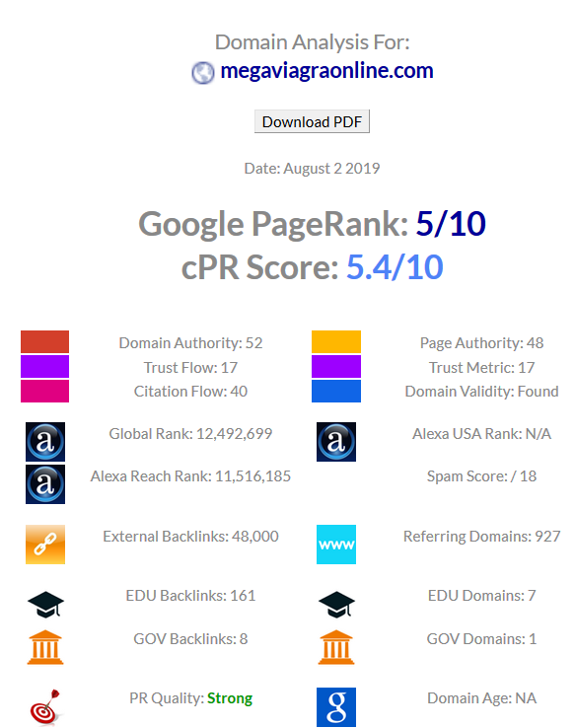Click the Download PDF button
This screenshot has width=576, height=728.
[312, 121]
